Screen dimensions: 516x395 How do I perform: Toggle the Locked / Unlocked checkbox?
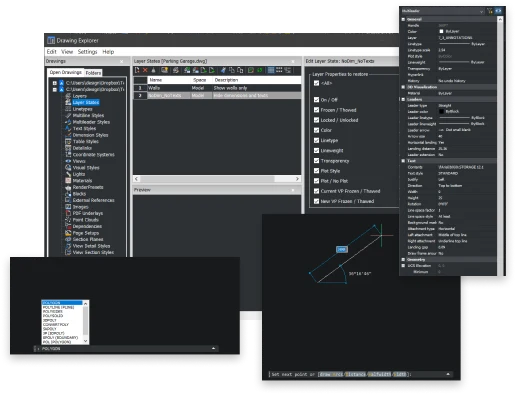pos(316,120)
